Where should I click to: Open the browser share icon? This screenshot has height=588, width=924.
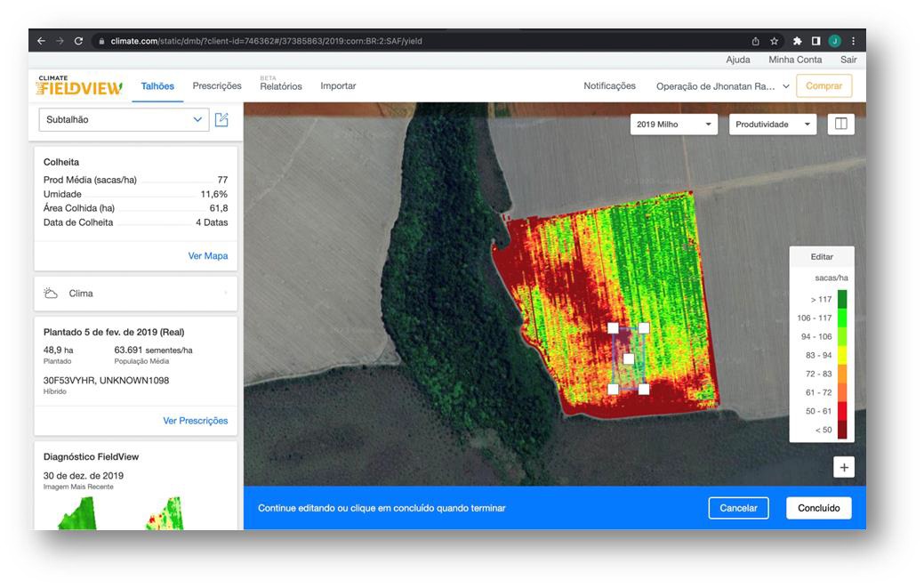(755, 41)
